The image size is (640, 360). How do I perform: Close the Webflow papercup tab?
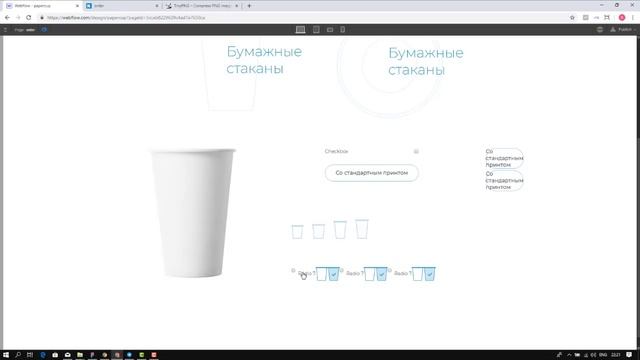click(x=77, y=6)
